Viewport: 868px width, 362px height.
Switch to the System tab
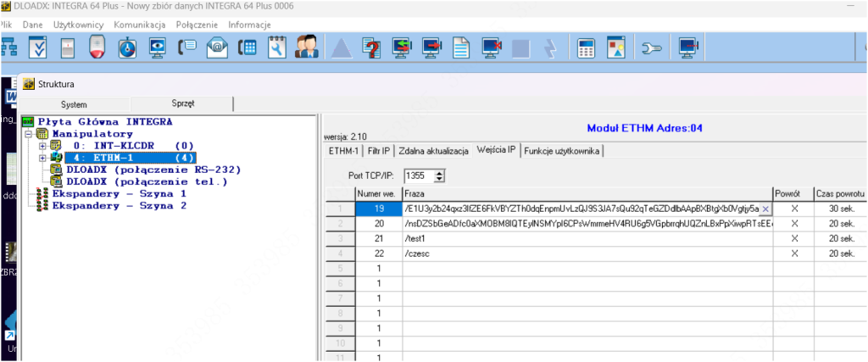click(x=74, y=104)
